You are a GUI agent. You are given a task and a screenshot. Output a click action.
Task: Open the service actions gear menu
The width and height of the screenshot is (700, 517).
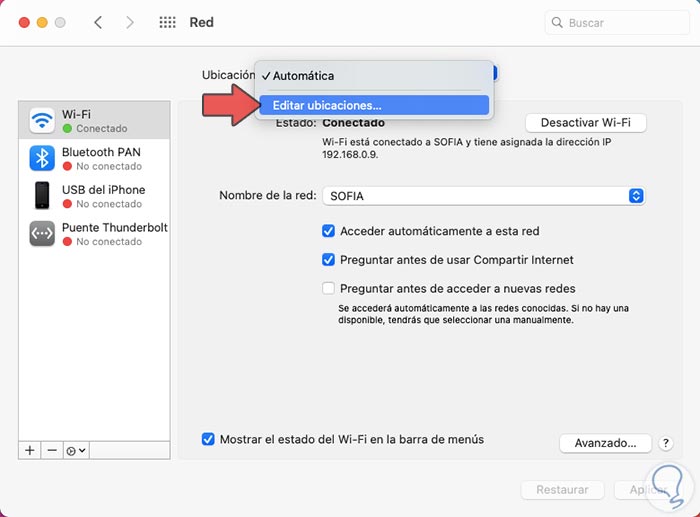click(x=76, y=450)
